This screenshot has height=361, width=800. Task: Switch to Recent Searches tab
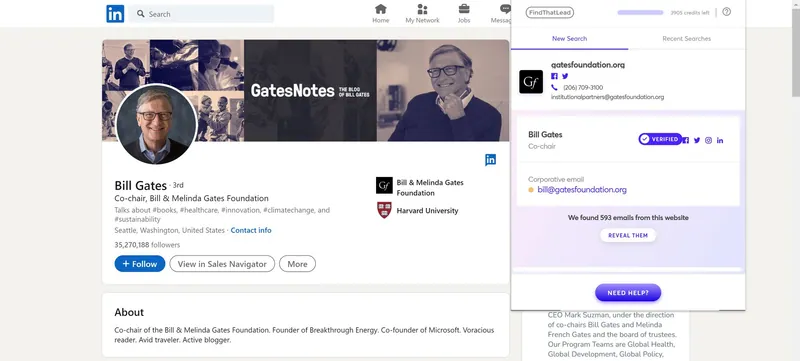(686, 39)
